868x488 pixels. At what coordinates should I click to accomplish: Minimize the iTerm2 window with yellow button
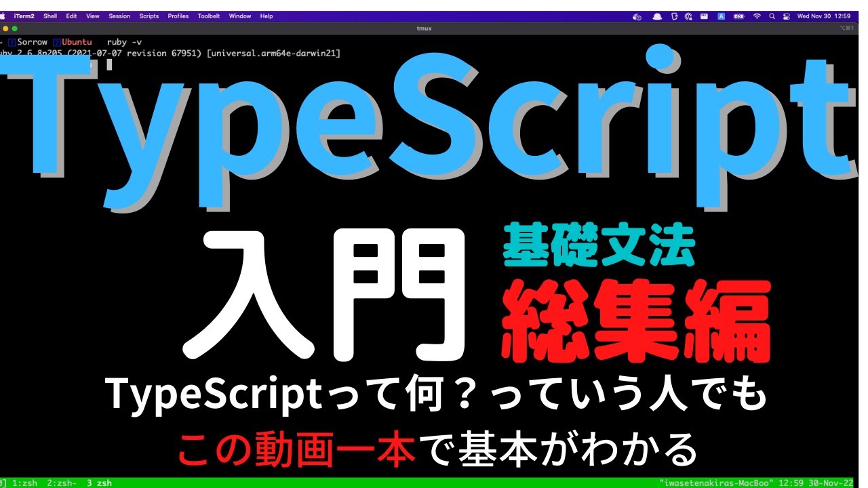pyautogui.click(x=6, y=28)
